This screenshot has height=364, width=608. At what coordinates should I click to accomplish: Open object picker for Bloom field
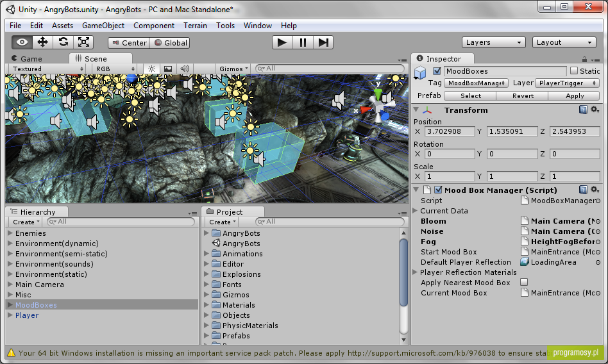tap(598, 221)
